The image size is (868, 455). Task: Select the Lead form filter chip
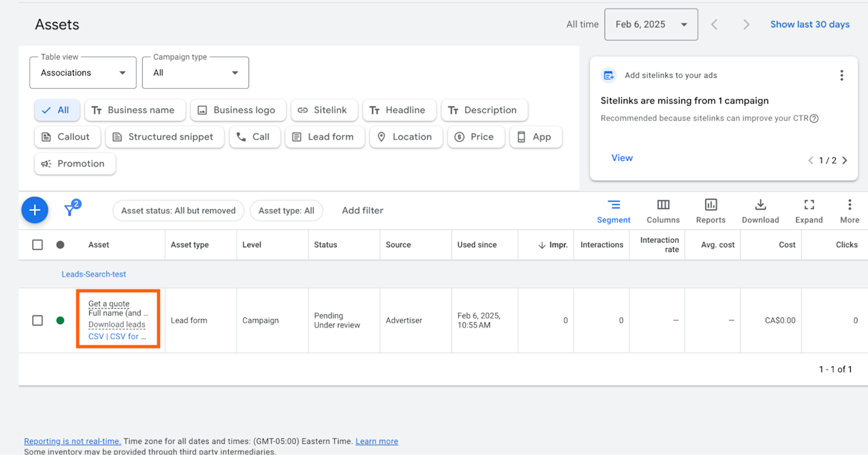pyautogui.click(x=323, y=137)
